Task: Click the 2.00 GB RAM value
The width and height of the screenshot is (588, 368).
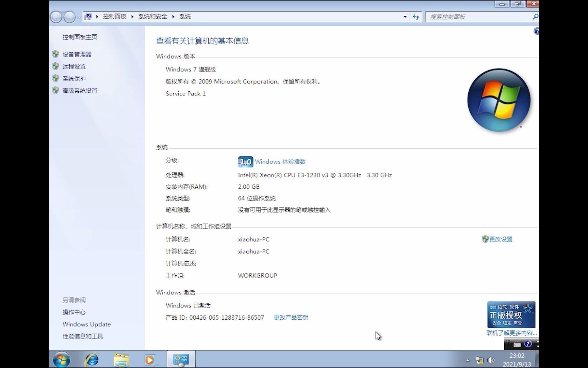Action: 249,187
